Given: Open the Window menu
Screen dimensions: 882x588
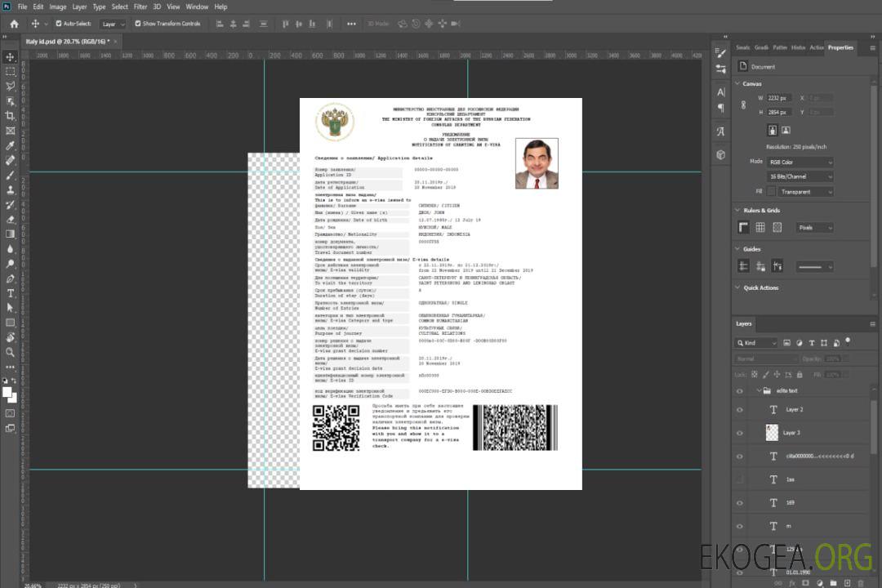Looking at the screenshot, I should 197,7.
